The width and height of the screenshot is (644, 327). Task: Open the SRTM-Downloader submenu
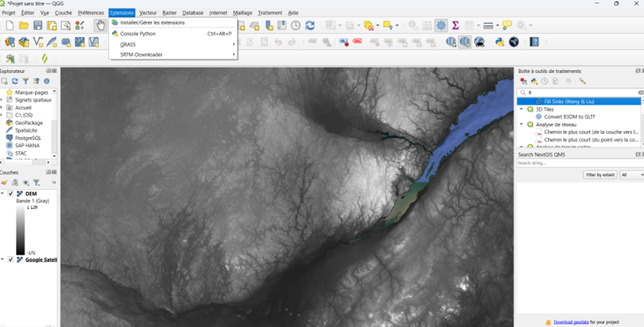tap(141, 54)
